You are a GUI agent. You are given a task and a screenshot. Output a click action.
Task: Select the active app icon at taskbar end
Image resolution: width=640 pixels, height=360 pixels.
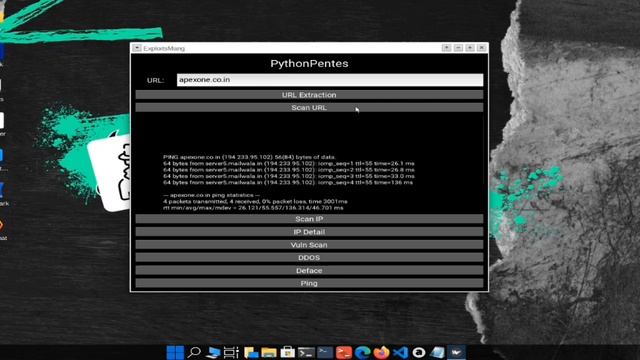click(x=456, y=352)
